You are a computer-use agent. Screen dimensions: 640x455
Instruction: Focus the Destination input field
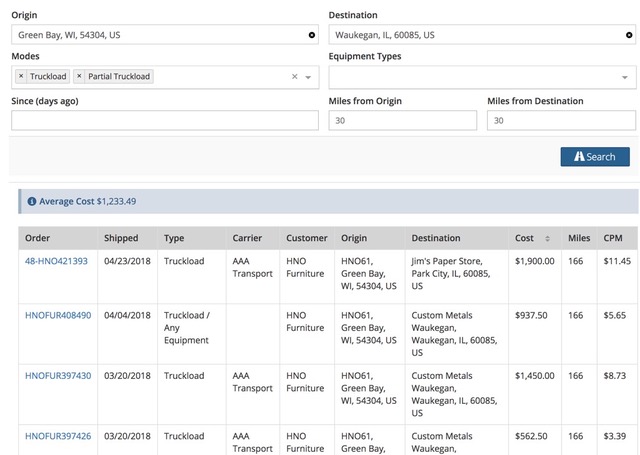coord(482,35)
